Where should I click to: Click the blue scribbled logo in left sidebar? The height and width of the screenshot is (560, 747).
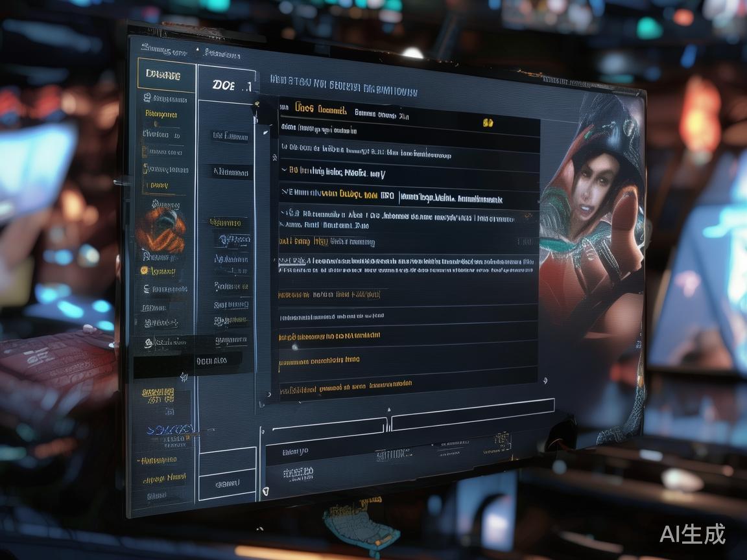[x=170, y=429]
